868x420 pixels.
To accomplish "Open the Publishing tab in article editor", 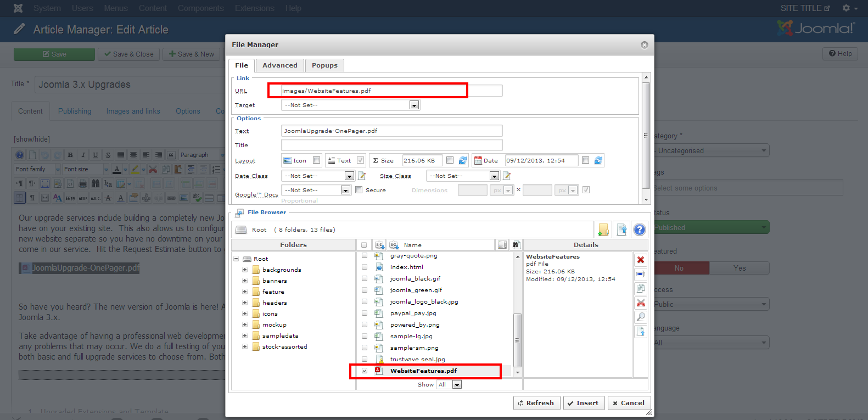I will (x=75, y=111).
